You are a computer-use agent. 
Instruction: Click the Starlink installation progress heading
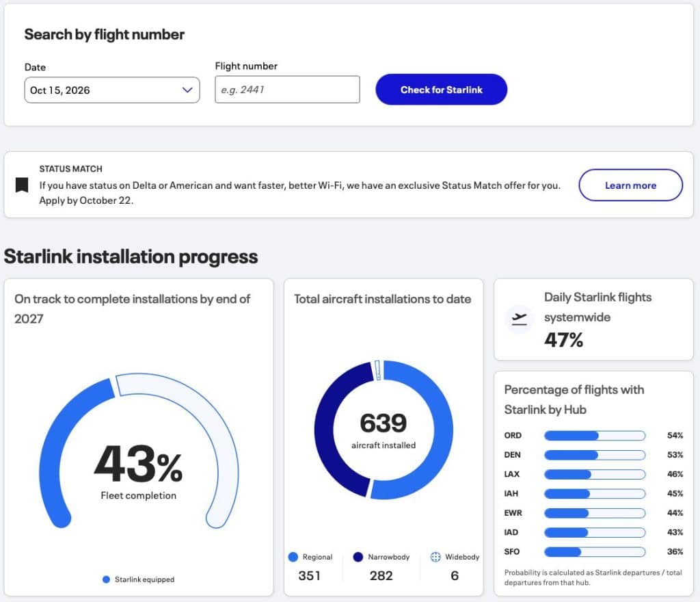131,257
